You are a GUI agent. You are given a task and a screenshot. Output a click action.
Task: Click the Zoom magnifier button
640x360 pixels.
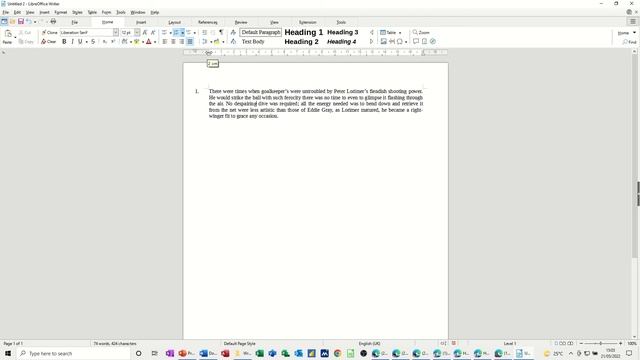(421, 32)
